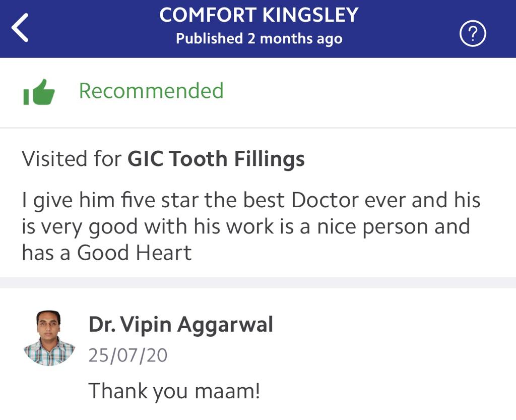Tap the green thumbs-up icon
Image resolution: width=516 pixels, height=420 pixels.
pos(39,92)
